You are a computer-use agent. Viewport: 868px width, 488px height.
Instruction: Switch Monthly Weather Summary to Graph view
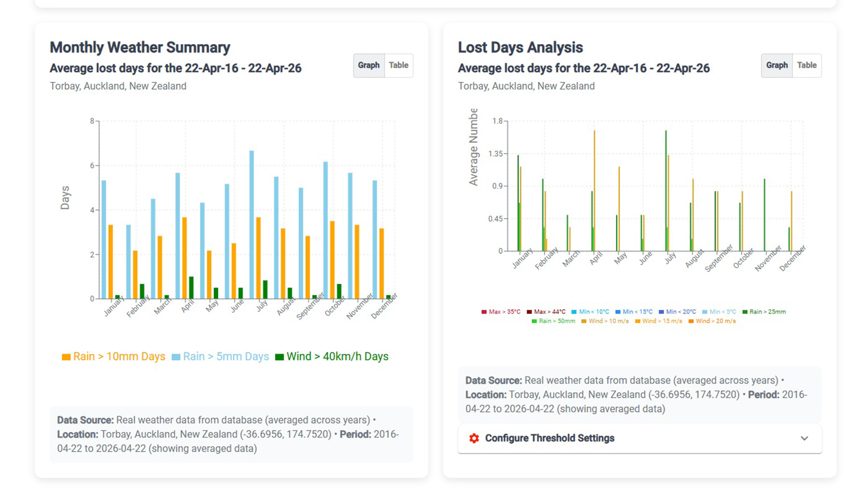click(369, 65)
